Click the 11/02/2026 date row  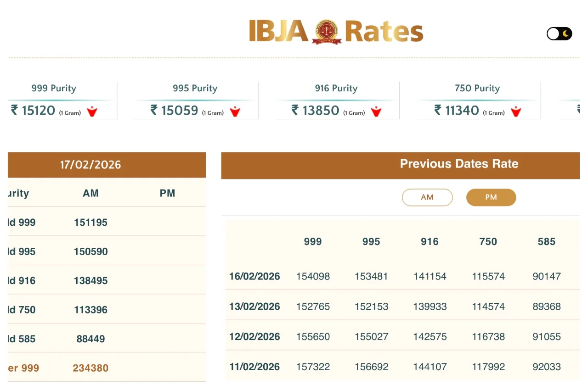point(254,367)
